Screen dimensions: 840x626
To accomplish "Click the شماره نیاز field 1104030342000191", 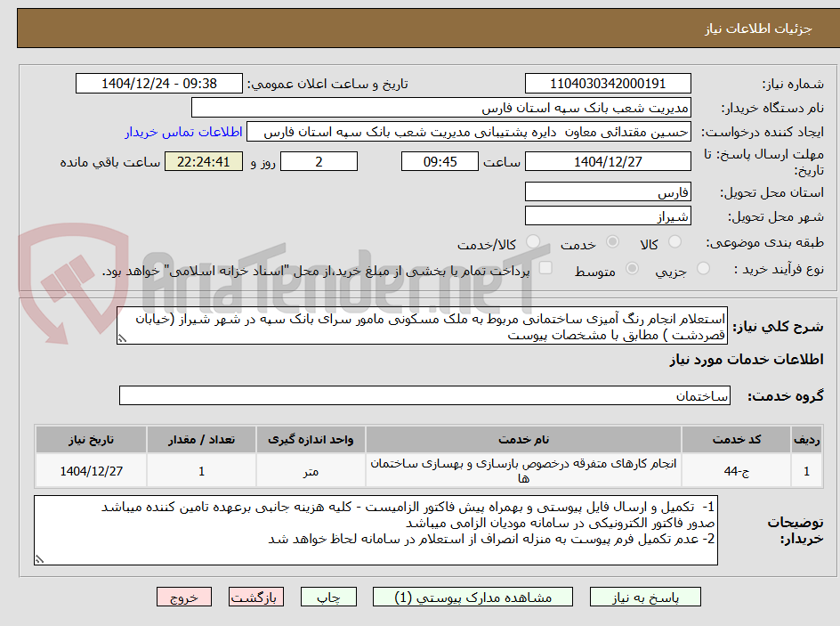I will pos(608,84).
